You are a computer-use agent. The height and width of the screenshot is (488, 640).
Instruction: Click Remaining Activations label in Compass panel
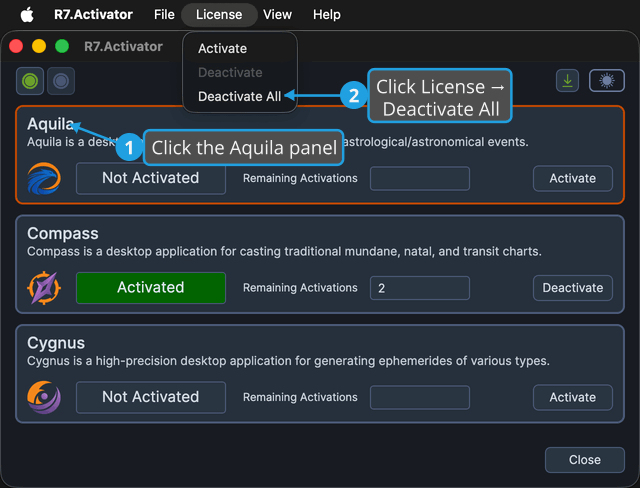(300, 288)
